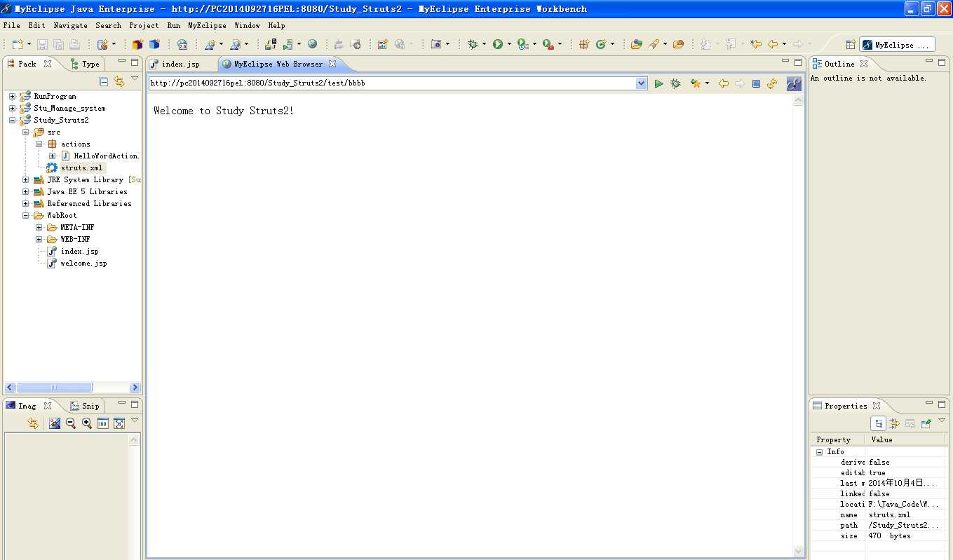Image resolution: width=953 pixels, height=560 pixels.
Task: Click Package Explorer horizontal scrollbar thumb
Action: 54,387
